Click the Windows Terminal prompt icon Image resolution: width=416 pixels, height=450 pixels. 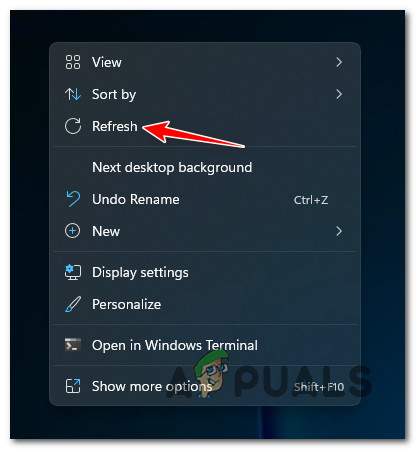point(73,345)
